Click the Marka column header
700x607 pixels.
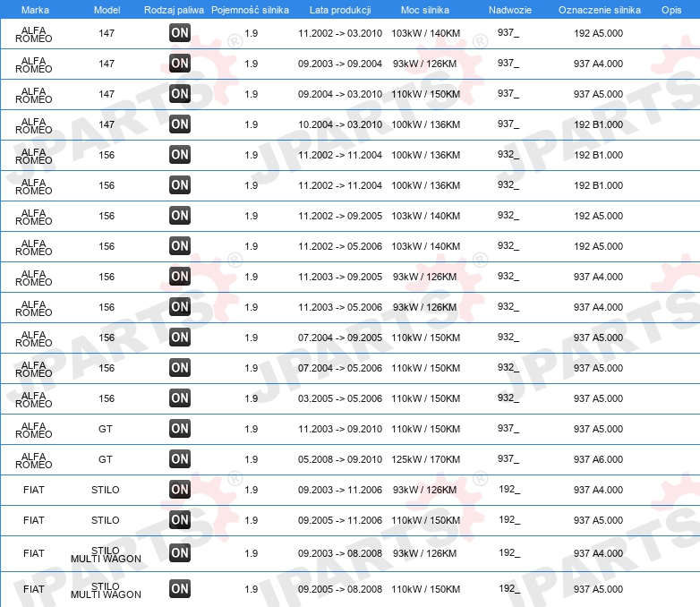[x=35, y=10]
